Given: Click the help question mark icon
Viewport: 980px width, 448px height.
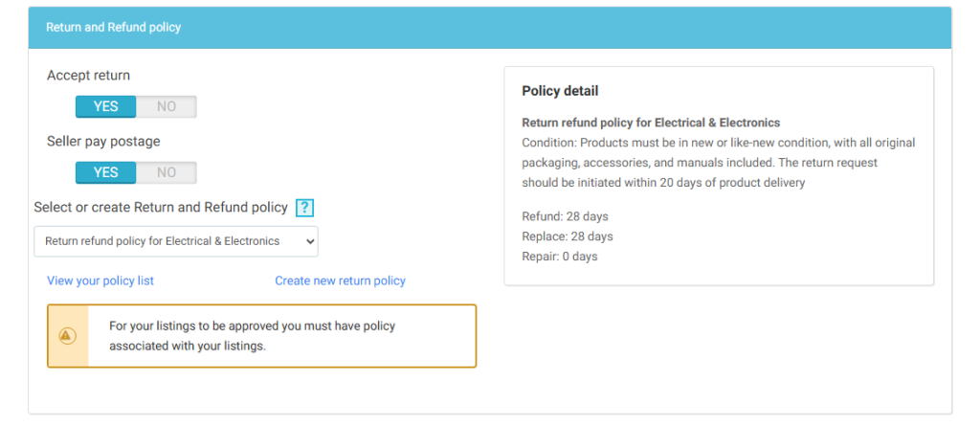Looking at the screenshot, I should tap(304, 208).
